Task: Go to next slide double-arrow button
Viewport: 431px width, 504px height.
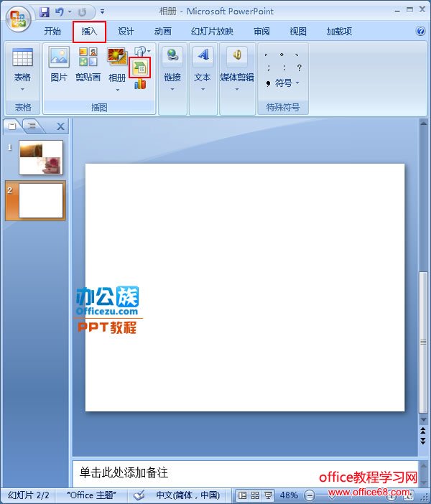Action: 423,440
